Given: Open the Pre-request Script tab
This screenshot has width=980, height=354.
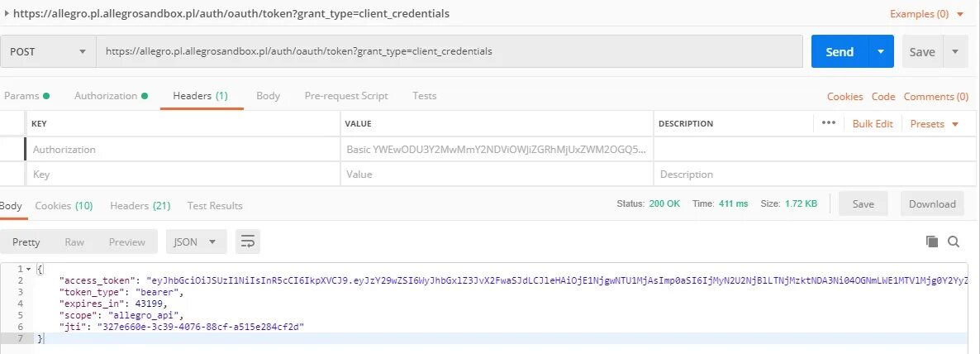Looking at the screenshot, I should click(345, 96).
